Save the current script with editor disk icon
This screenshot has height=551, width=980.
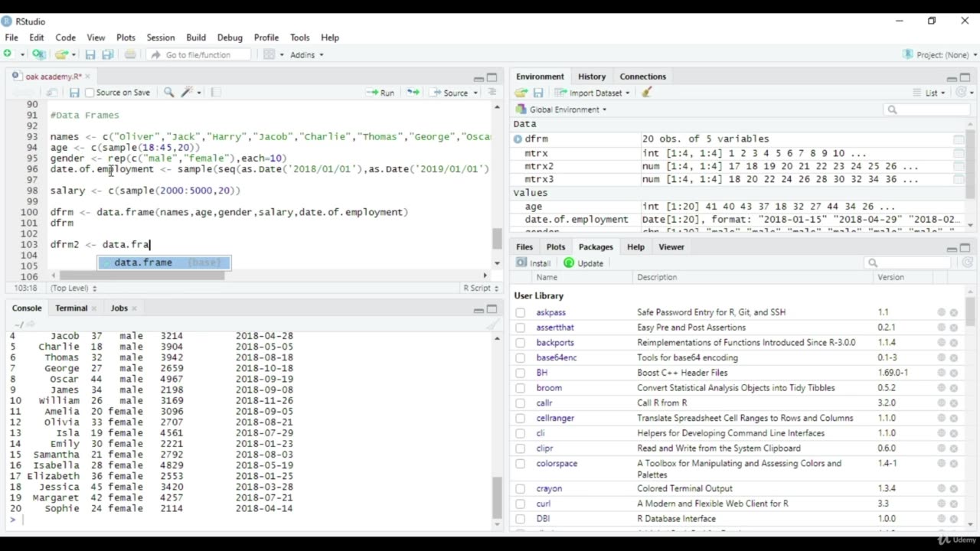pyautogui.click(x=74, y=93)
